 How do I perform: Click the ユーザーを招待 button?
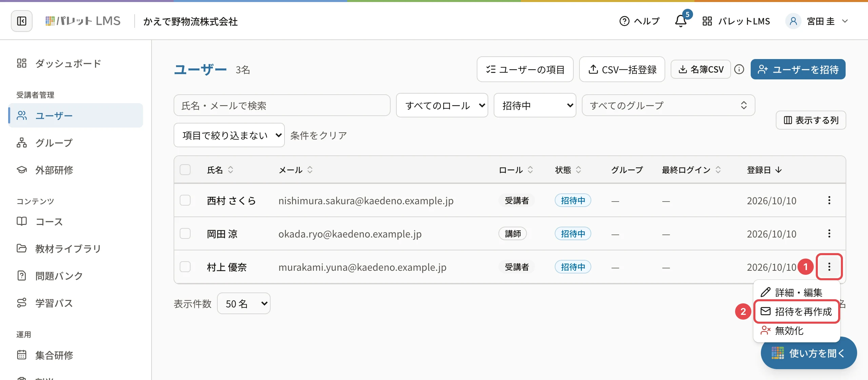[798, 69]
